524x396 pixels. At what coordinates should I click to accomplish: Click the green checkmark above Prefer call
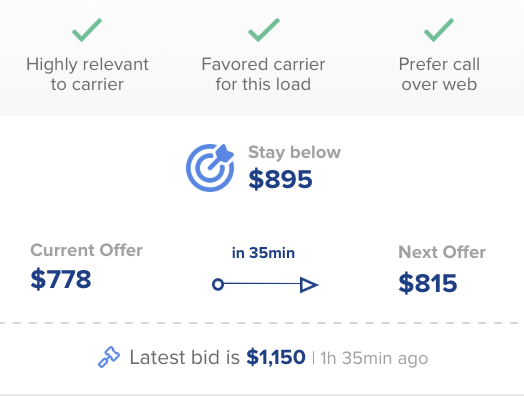439,30
